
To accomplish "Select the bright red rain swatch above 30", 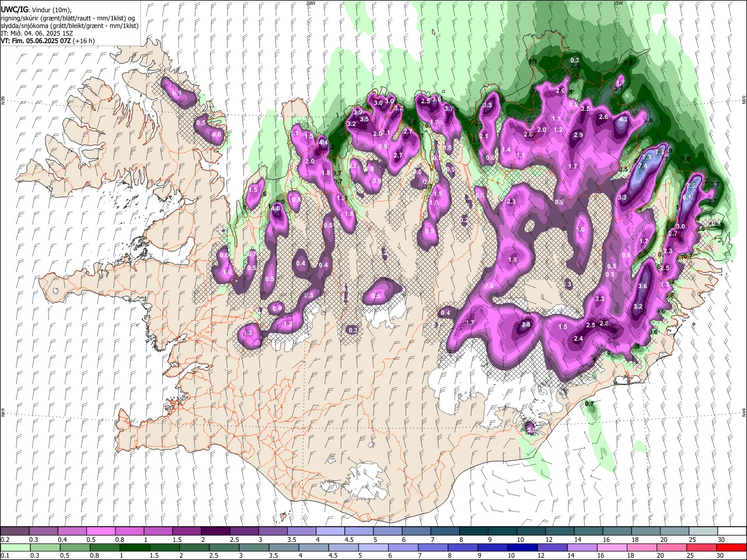I will coord(731,547).
